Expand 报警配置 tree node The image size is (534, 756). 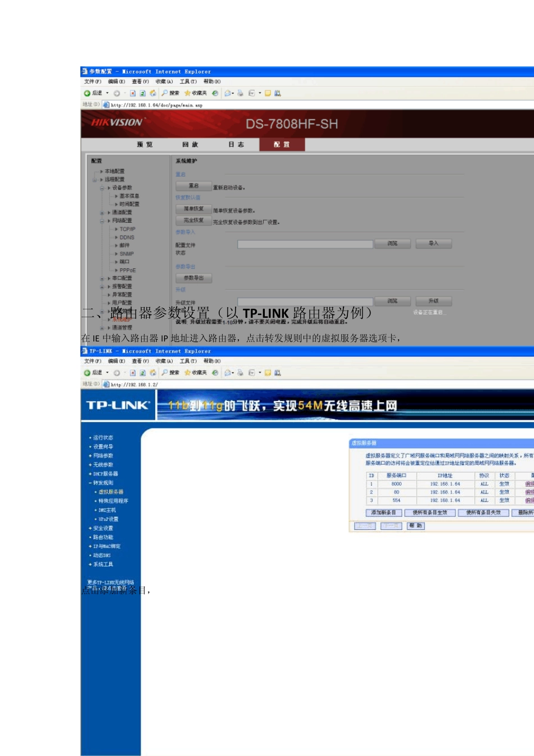coord(102,287)
